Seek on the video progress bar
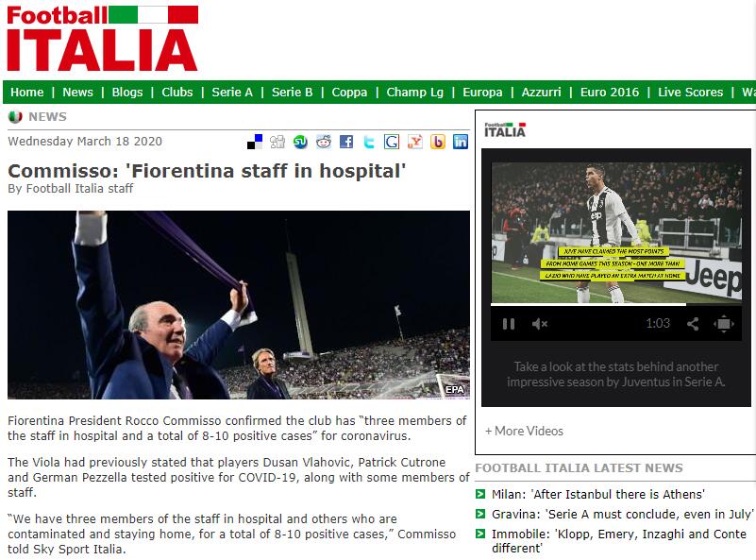 pos(616,305)
